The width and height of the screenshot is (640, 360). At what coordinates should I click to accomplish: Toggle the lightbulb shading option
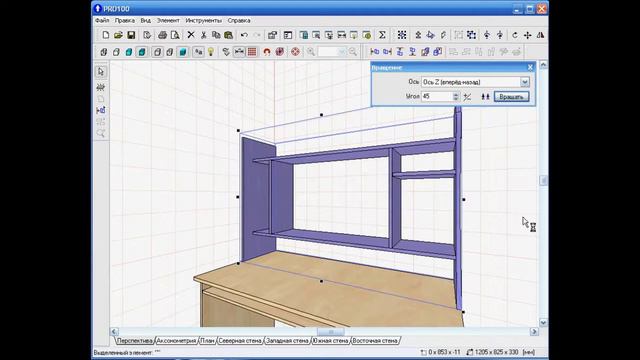211,52
